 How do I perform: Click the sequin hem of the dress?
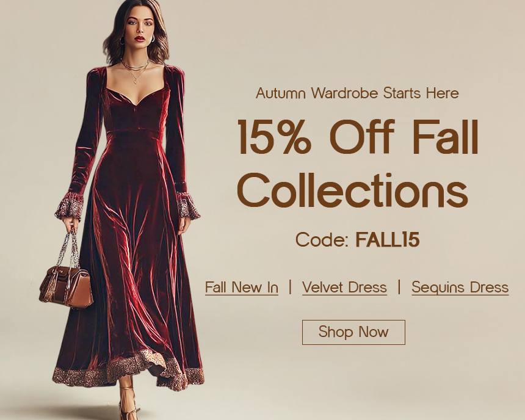129,371
